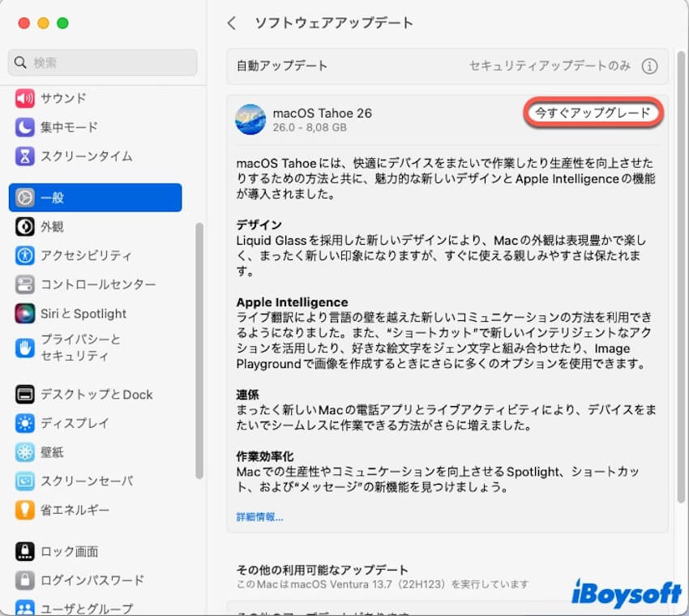
Task: Click その他の利用可能なアップデート heading
Action: (322, 570)
